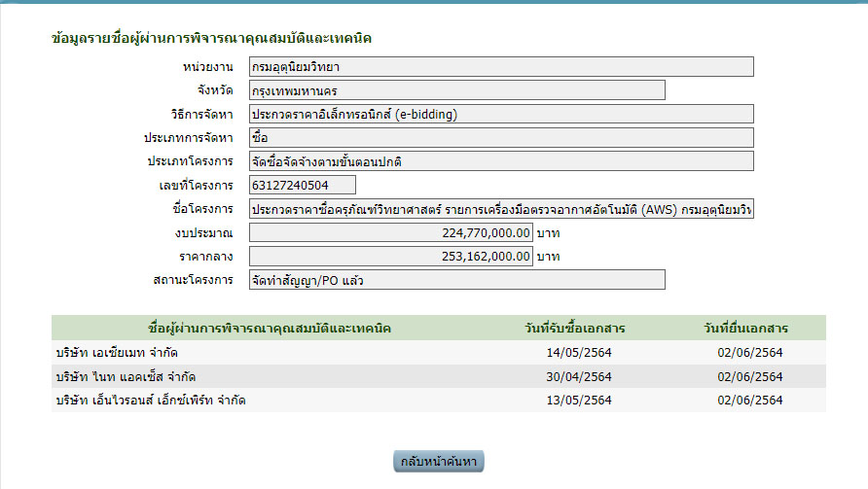The width and height of the screenshot is (868, 489).
Task: Click the สถานะโครงการ status field
Action: [456, 280]
